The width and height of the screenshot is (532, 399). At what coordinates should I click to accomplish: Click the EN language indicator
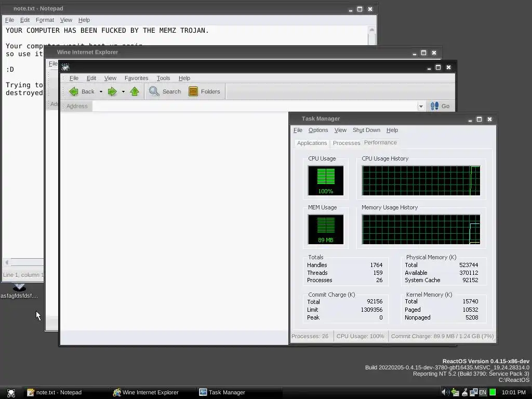(483, 392)
